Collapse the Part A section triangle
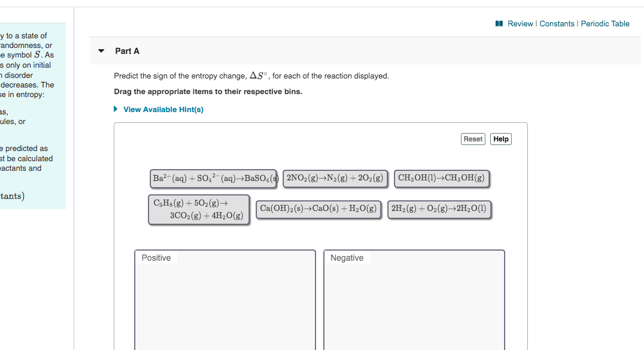 coord(101,51)
